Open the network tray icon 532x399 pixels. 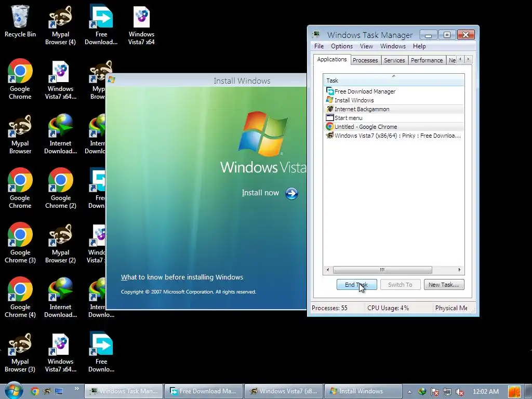pos(447,392)
